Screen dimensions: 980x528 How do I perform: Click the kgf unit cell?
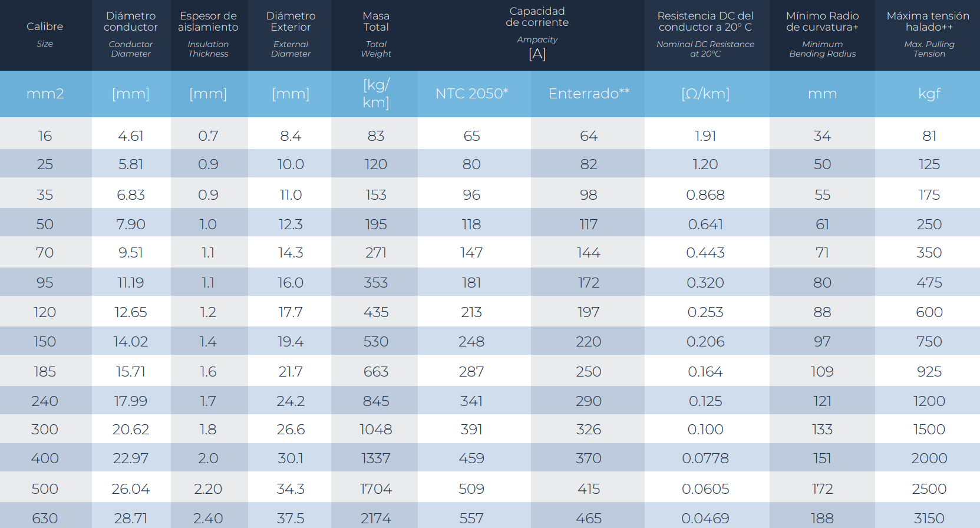pos(929,94)
